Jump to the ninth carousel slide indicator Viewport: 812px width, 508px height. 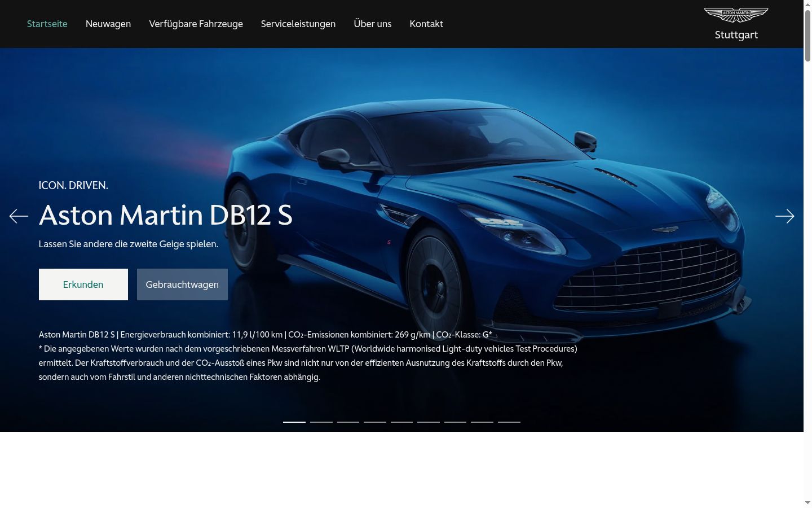[509, 422]
